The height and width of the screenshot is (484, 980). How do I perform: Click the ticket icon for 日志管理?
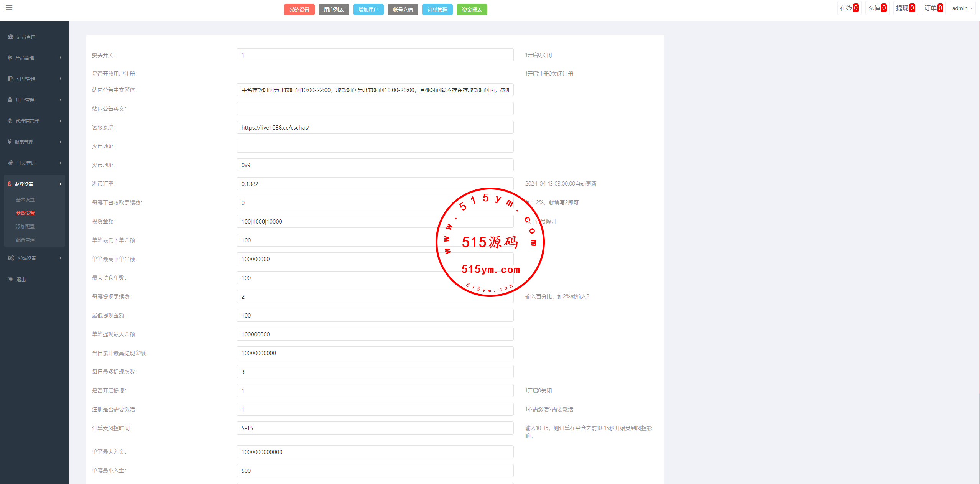pos(10,163)
